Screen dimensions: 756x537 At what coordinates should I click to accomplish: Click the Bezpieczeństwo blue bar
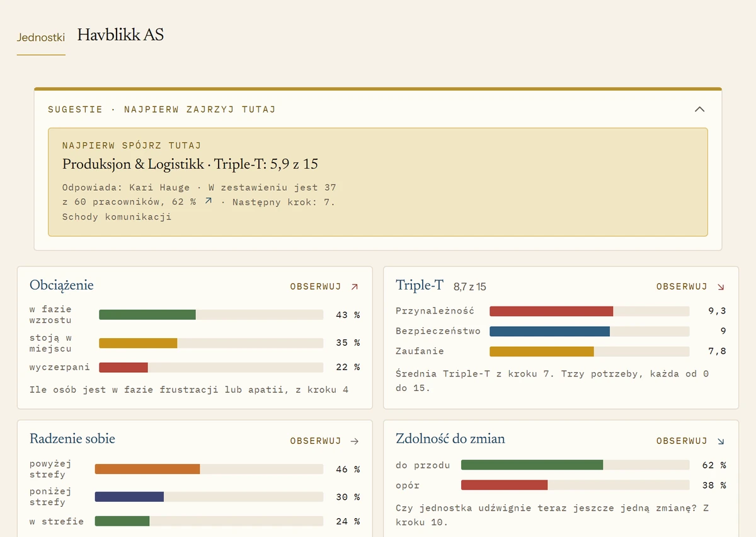(x=550, y=331)
